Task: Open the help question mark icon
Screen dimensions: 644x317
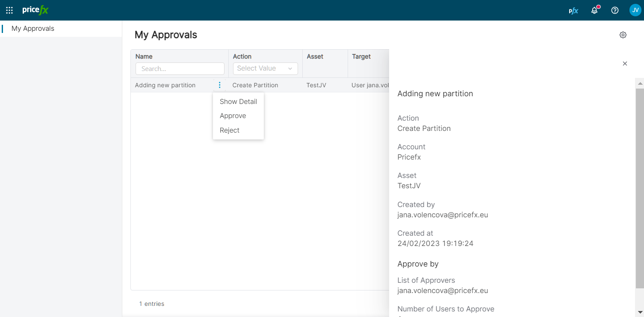Action: 615,11
